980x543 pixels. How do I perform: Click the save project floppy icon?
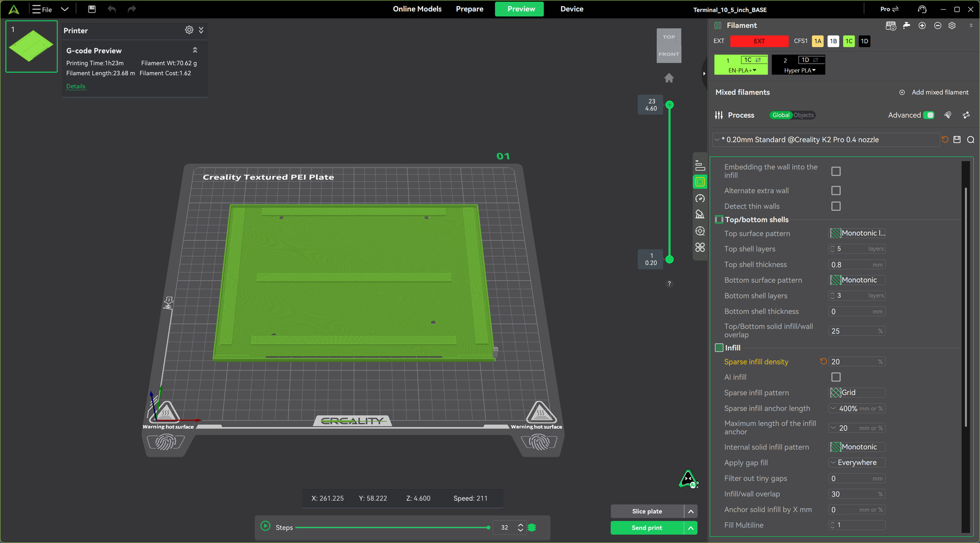[92, 9]
